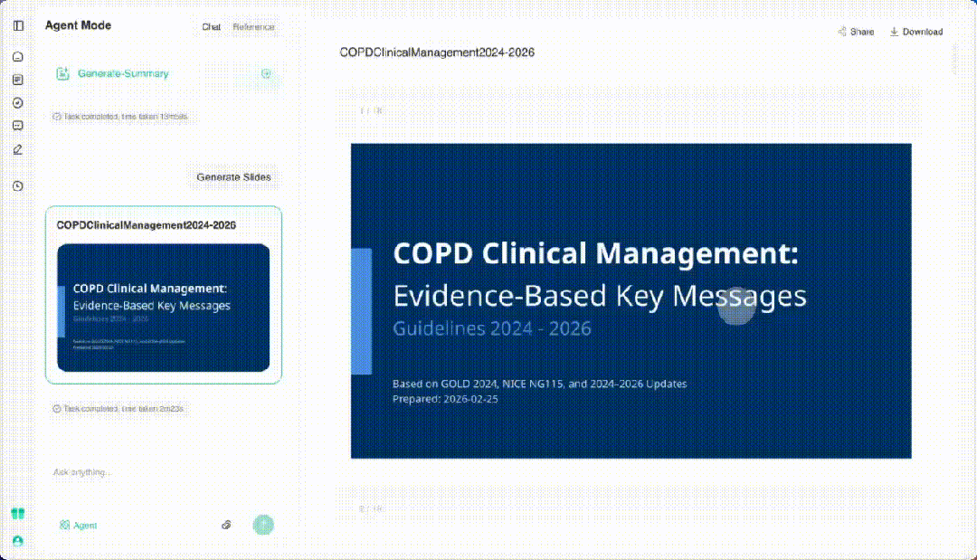Click Generate-Summary task link
This screenshot has height=560, width=977.
tap(123, 73)
